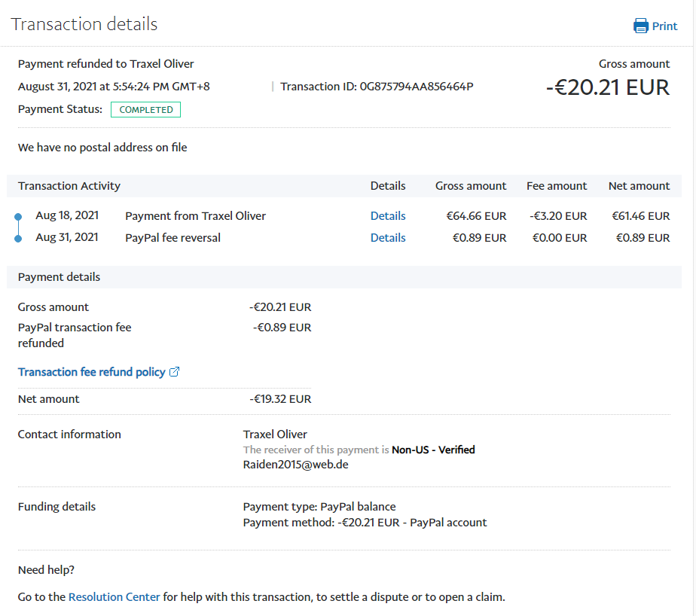Click the Non-US - Verified status text
The height and width of the screenshot is (616, 696).
coord(433,450)
